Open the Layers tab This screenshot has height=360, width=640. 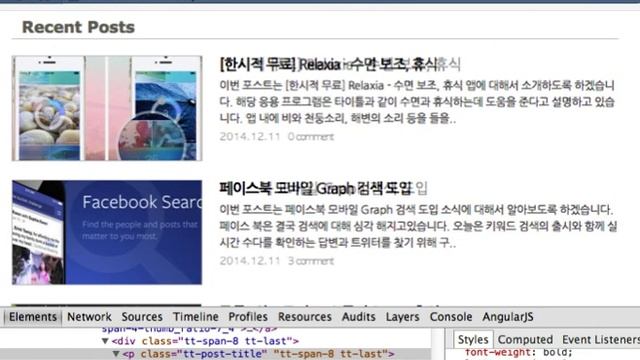pos(402,317)
